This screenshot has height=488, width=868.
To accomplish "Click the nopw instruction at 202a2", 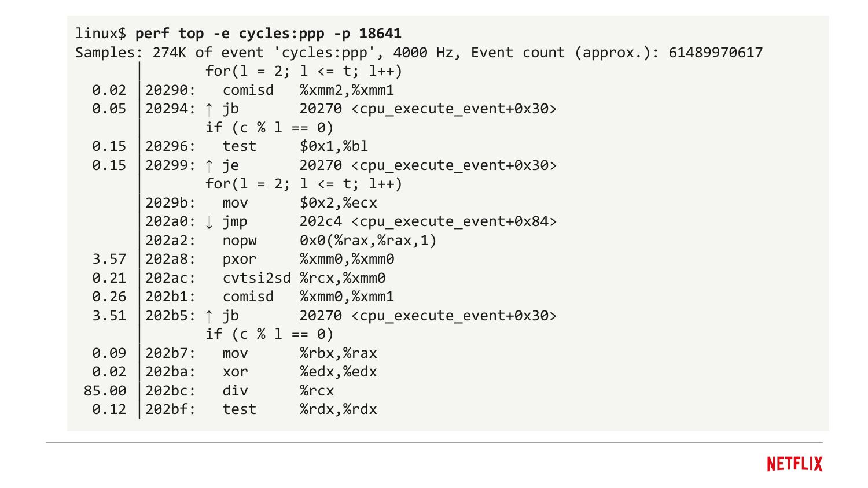I will click(x=239, y=241).
